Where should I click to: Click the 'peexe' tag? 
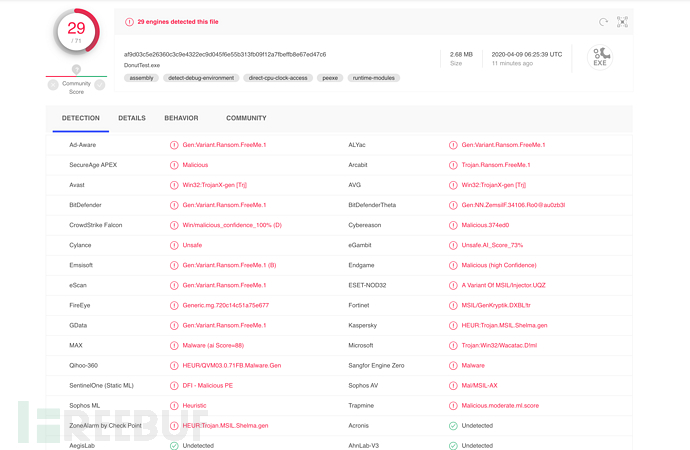(x=330, y=78)
